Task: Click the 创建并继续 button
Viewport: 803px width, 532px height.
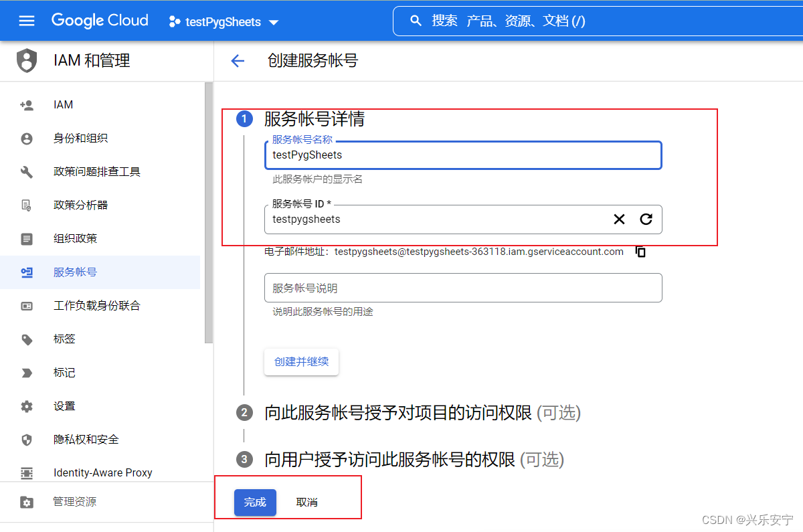Action: (301, 361)
